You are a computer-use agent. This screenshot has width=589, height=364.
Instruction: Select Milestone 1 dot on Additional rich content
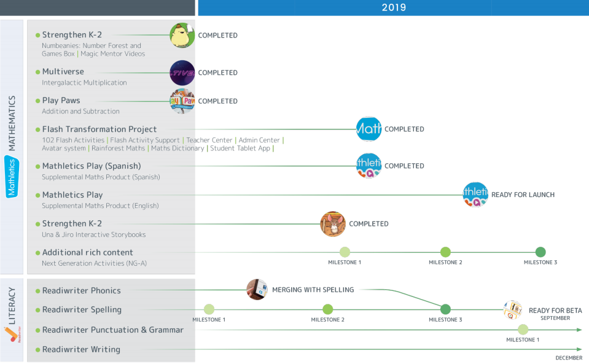pyautogui.click(x=345, y=252)
